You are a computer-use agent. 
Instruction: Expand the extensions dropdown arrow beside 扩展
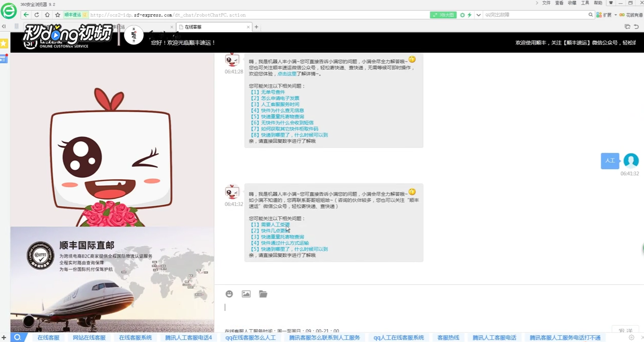point(615,15)
